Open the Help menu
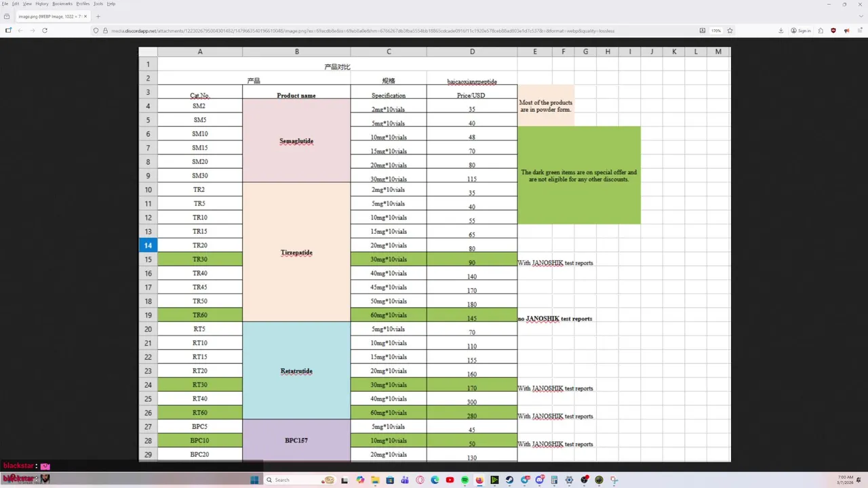The width and height of the screenshot is (868, 488). 111,3
